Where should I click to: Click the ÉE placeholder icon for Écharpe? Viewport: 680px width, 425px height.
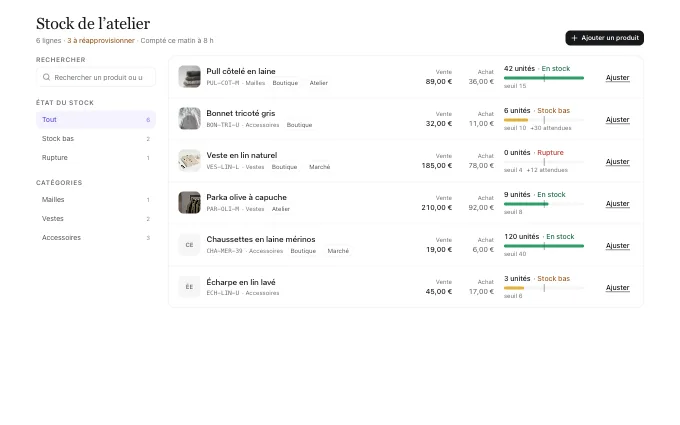click(190, 287)
